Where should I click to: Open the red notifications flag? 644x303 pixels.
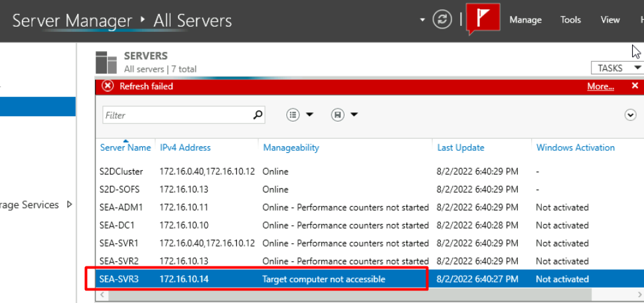click(483, 19)
